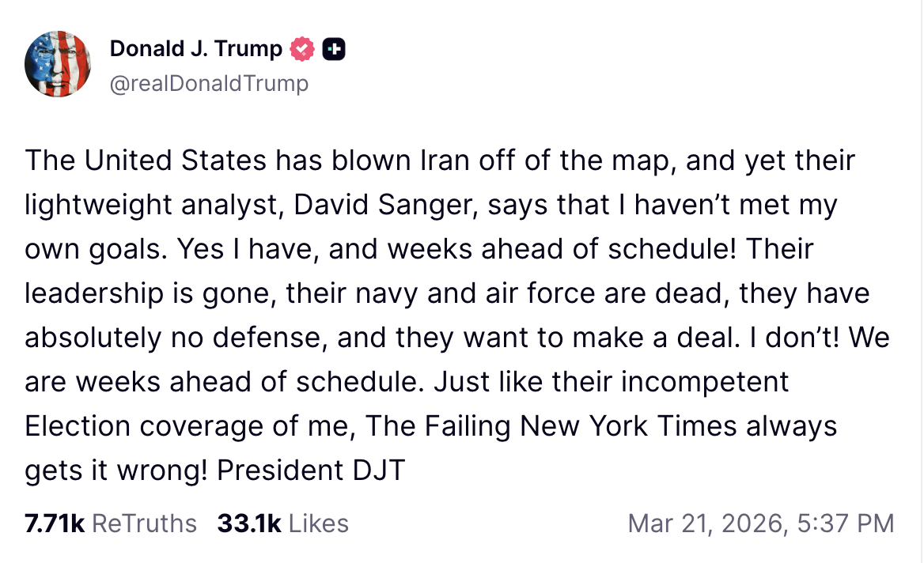Click the black plus badge icon
Image resolution: width=924 pixels, height=563 pixels.
tap(334, 49)
